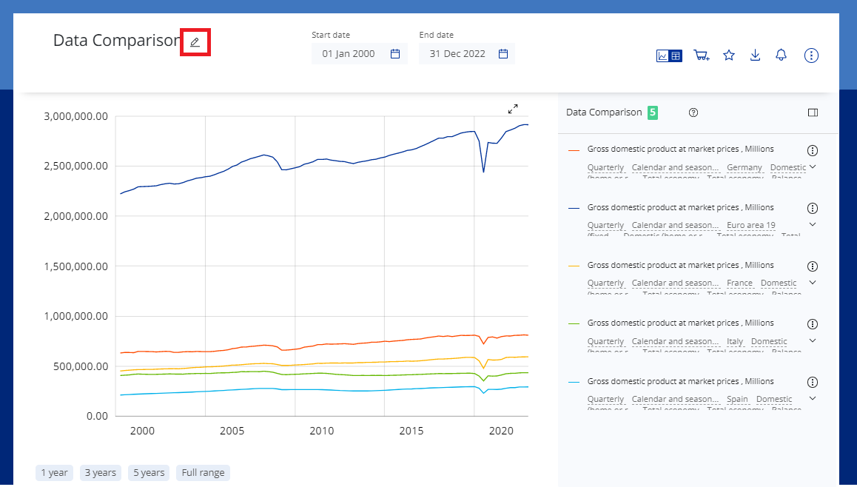Expand the chart to fullscreen
This screenshot has width=857, height=504.
point(513,109)
